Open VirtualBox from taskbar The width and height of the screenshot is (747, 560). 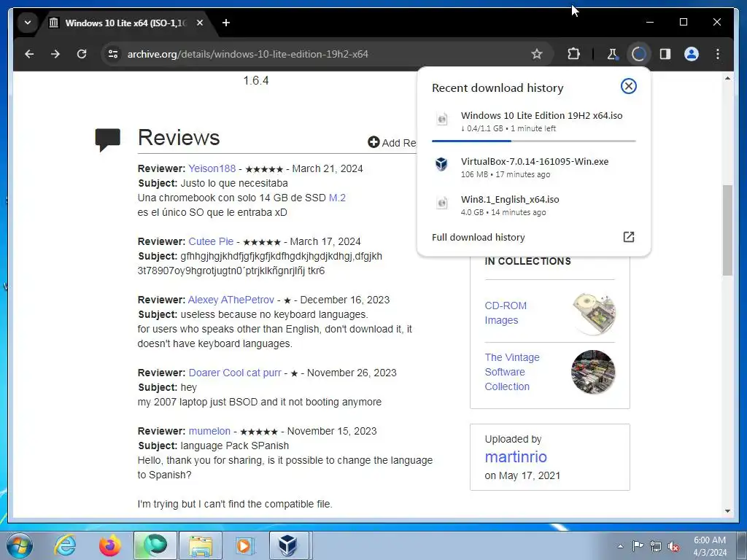coord(288,545)
